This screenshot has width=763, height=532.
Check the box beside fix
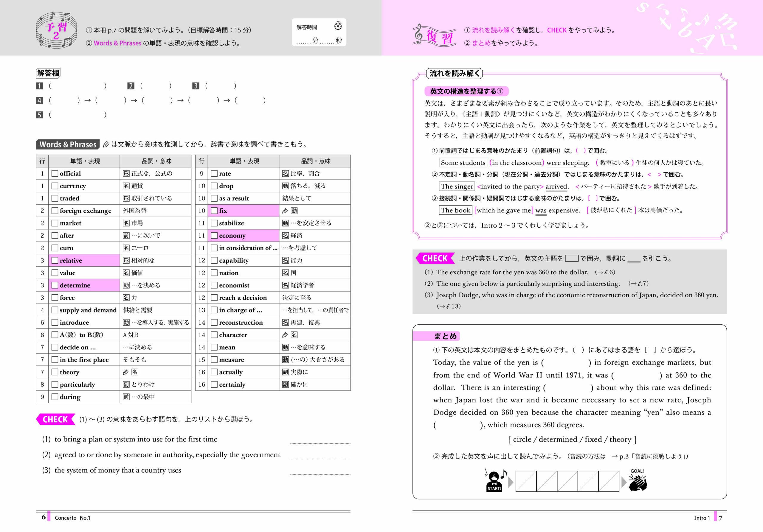(214, 211)
